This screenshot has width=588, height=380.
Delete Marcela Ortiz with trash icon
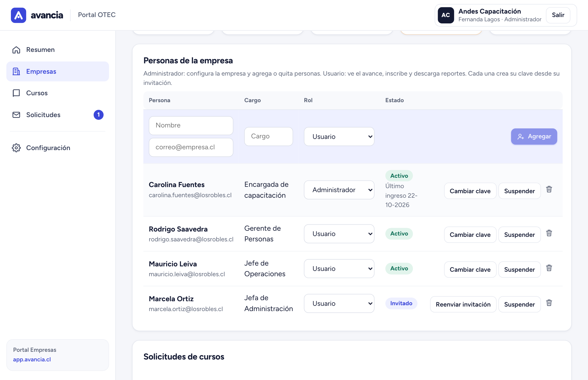(x=549, y=303)
